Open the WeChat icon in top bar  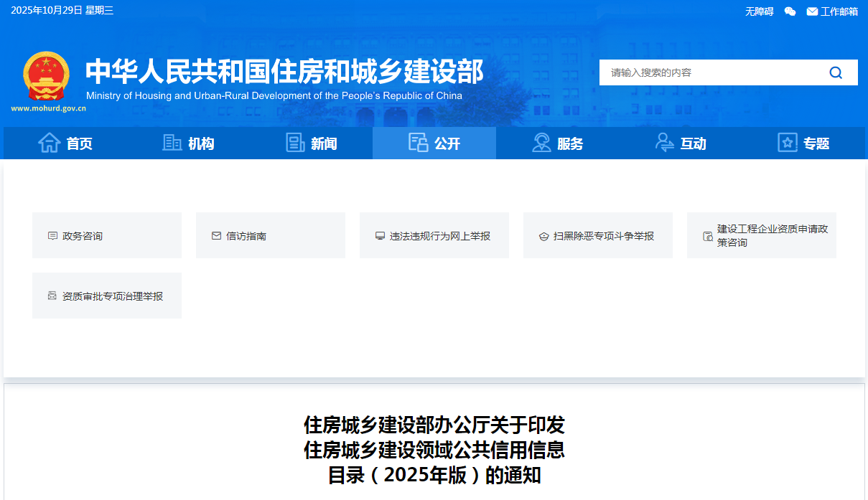[790, 11]
